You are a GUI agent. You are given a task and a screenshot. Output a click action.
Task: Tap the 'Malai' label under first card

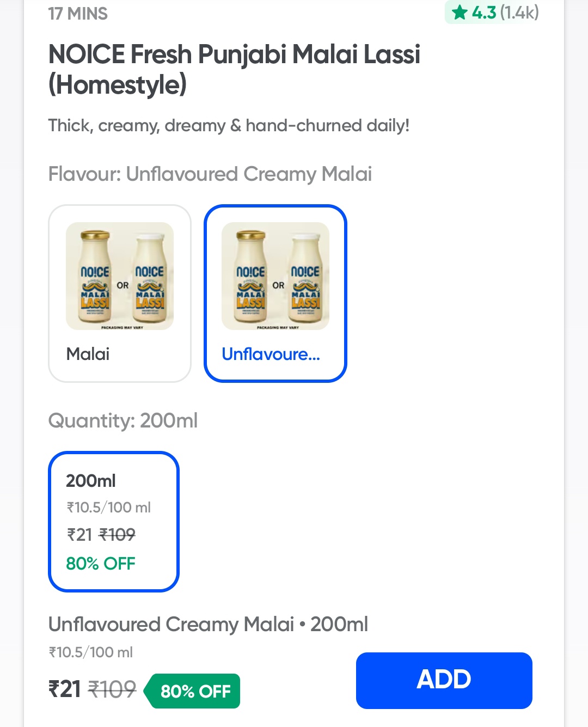[x=88, y=354]
